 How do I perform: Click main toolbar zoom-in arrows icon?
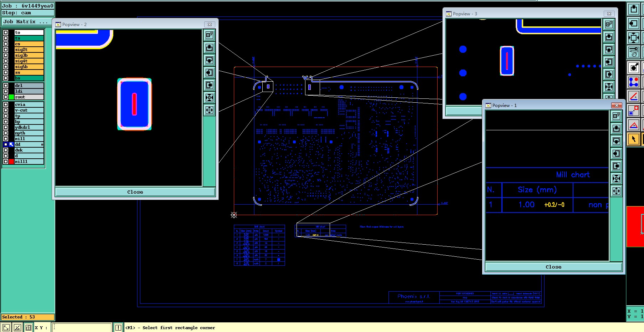(x=634, y=38)
